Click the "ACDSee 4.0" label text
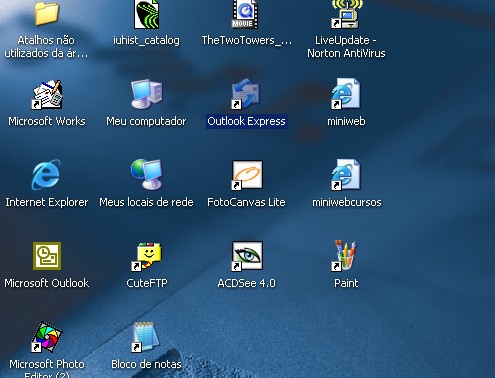Viewport: 495px width, 378px height. point(246,283)
